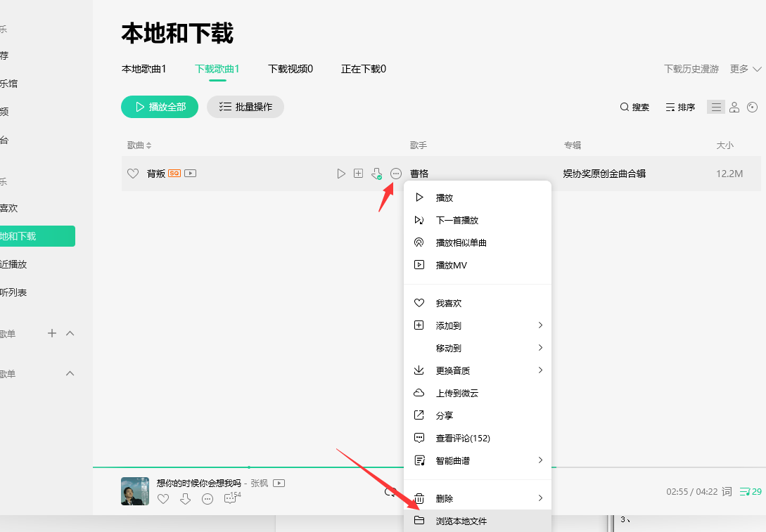
Task: Switch to the 本地歌曲 tab
Action: point(145,68)
